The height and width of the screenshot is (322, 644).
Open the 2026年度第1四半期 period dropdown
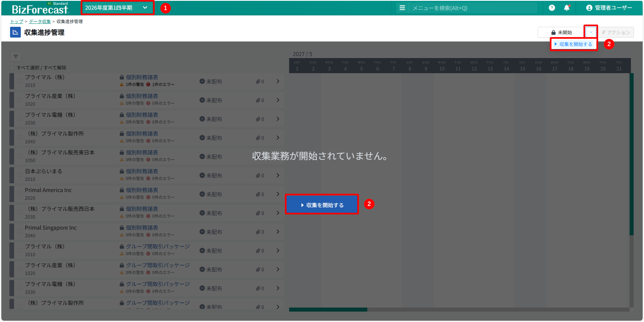[116, 8]
